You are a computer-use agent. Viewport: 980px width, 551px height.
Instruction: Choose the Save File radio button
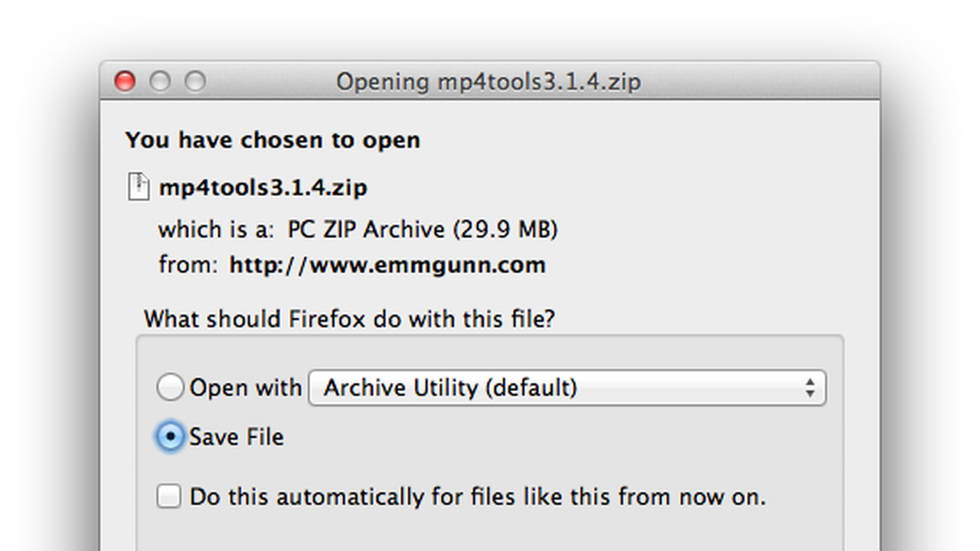click(x=170, y=436)
